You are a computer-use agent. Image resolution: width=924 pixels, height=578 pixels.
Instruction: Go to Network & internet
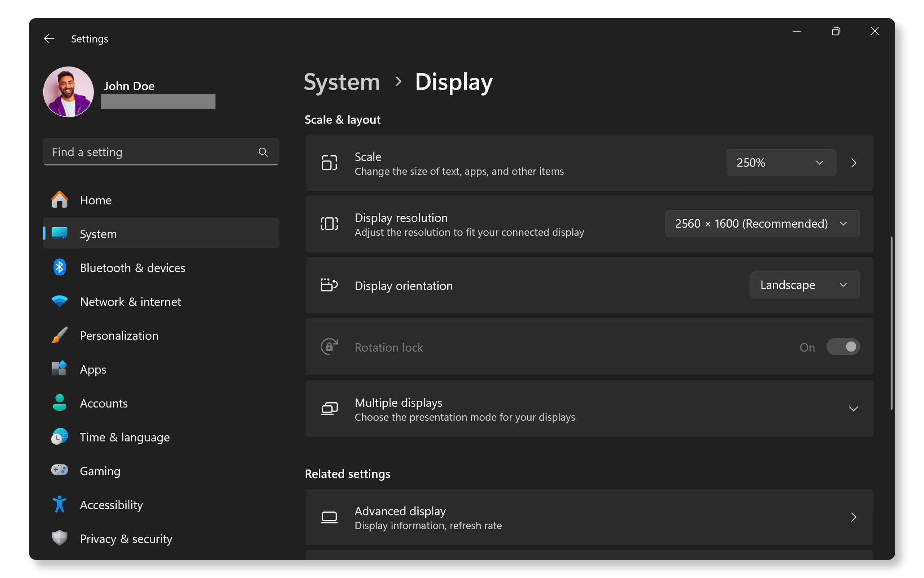click(161, 302)
